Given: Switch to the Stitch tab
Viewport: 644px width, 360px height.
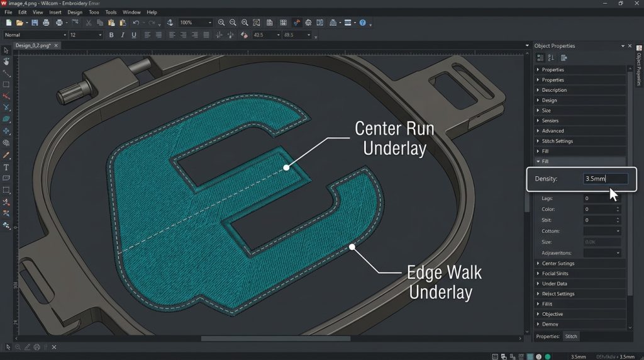Looking at the screenshot, I should point(570,337).
